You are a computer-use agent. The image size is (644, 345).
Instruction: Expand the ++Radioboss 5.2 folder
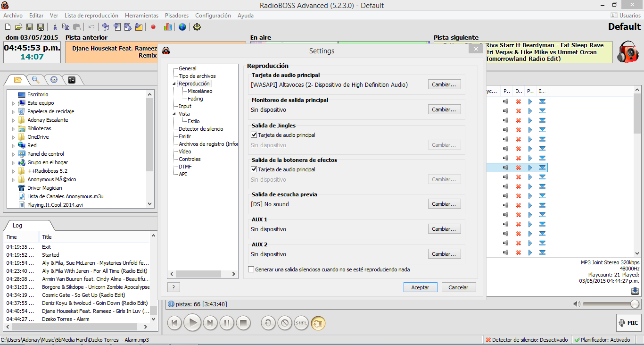[x=14, y=171]
